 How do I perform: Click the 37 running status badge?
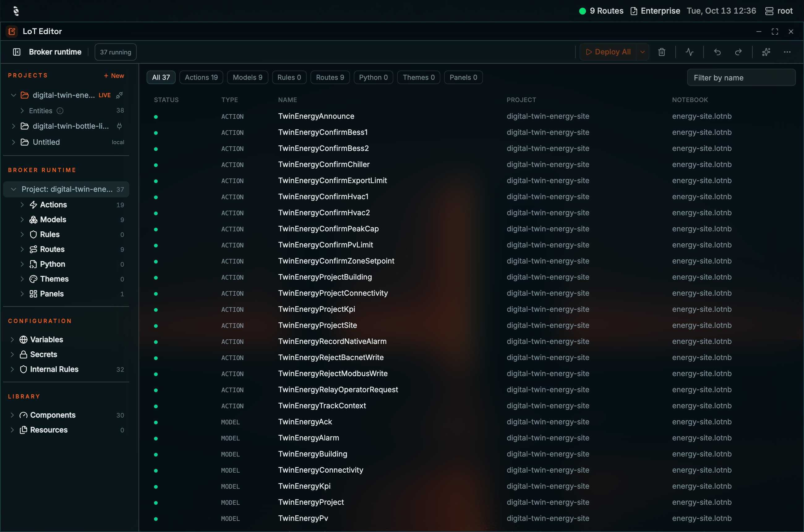coord(115,52)
